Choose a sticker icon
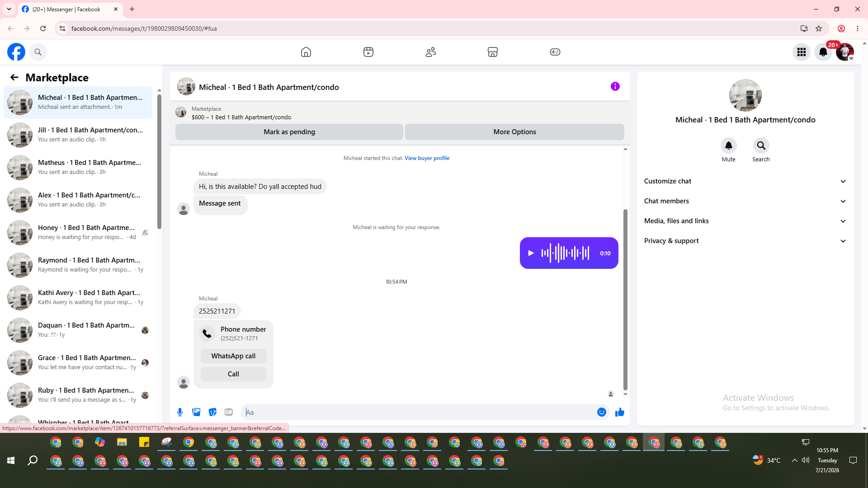 [x=212, y=412]
